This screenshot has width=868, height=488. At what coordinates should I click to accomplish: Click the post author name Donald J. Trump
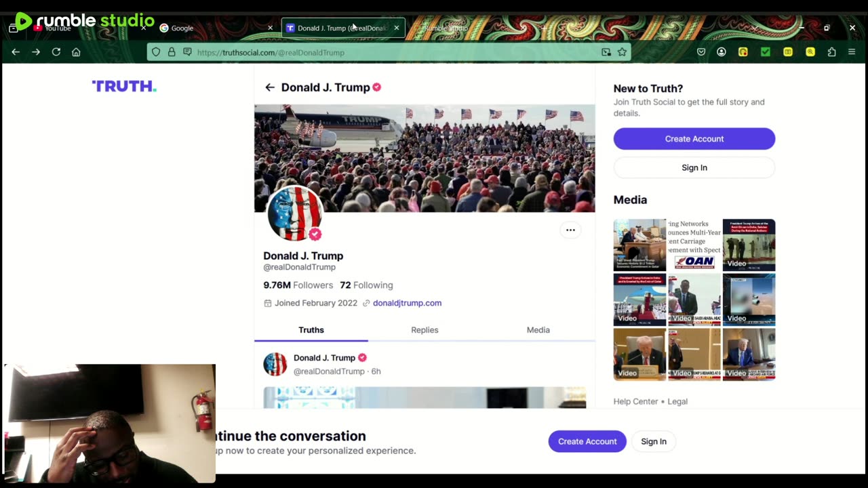point(324,358)
